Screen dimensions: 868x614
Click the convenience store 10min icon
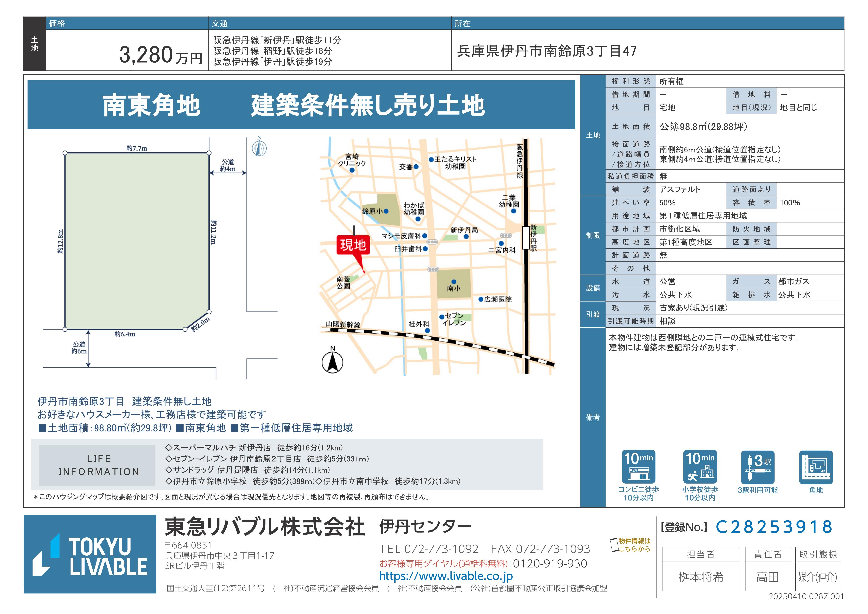coord(639,467)
